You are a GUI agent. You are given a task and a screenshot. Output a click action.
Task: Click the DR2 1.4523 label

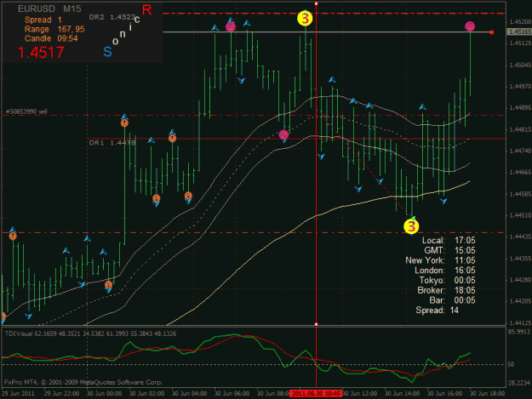[x=112, y=17]
